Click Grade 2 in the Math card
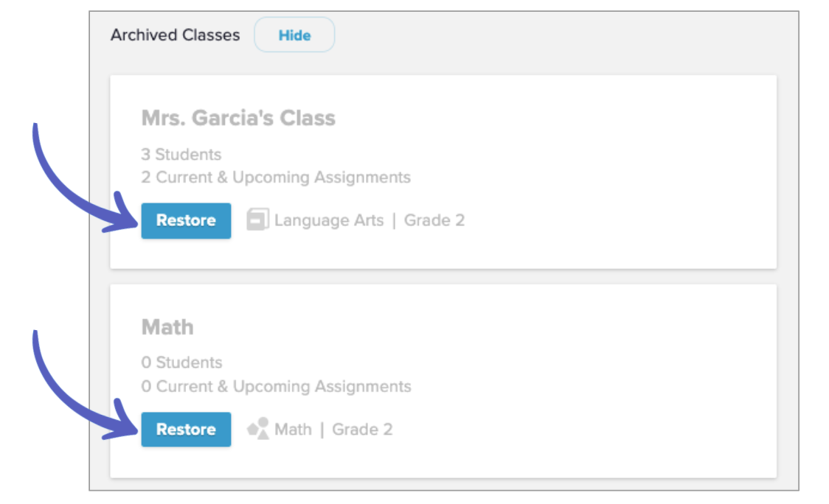The height and width of the screenshot is (504, 829). coord(362,430)
